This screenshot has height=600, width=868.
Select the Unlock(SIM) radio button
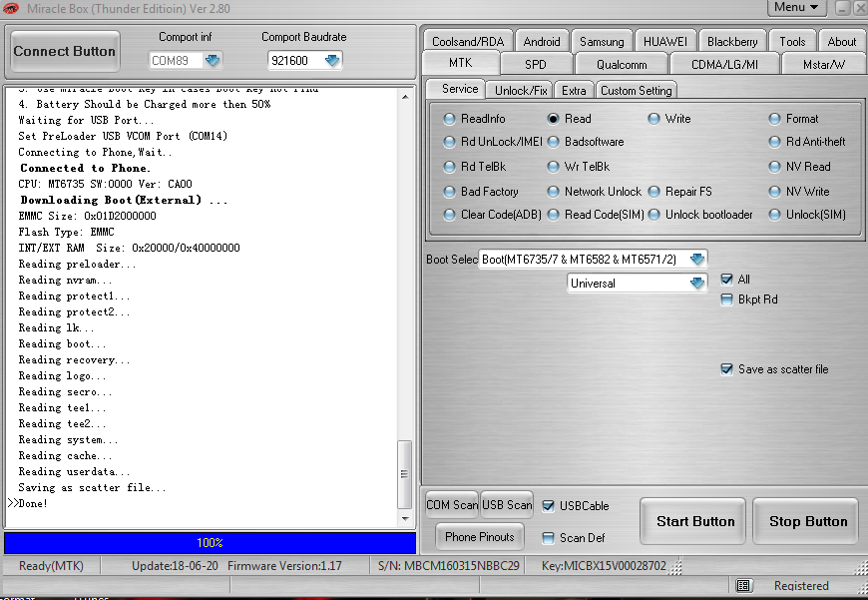tap(774, 215)
